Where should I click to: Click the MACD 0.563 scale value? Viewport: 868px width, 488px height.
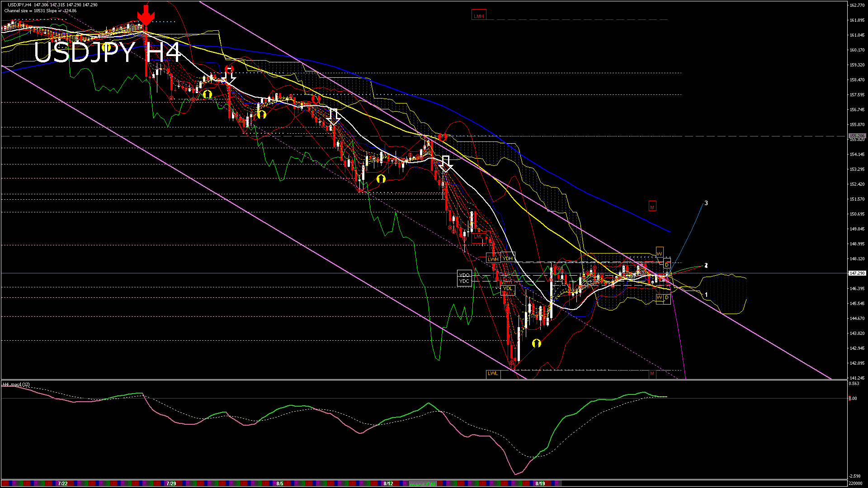(854, 384)
